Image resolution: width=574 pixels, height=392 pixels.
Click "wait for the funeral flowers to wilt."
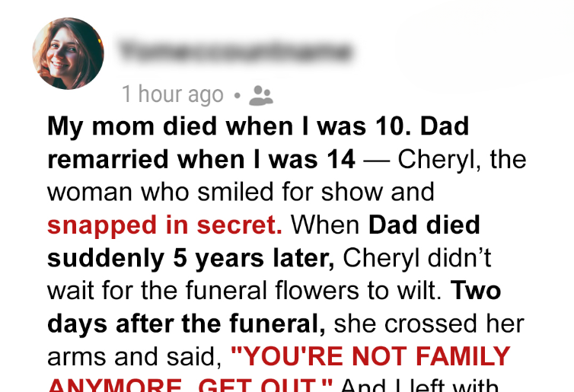coord(245,291)
